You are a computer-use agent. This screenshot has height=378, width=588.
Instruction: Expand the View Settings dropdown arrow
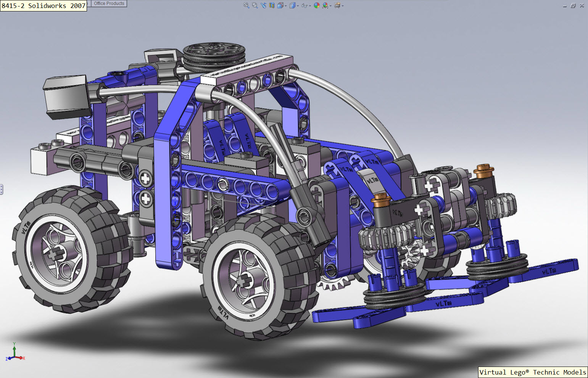343,6
